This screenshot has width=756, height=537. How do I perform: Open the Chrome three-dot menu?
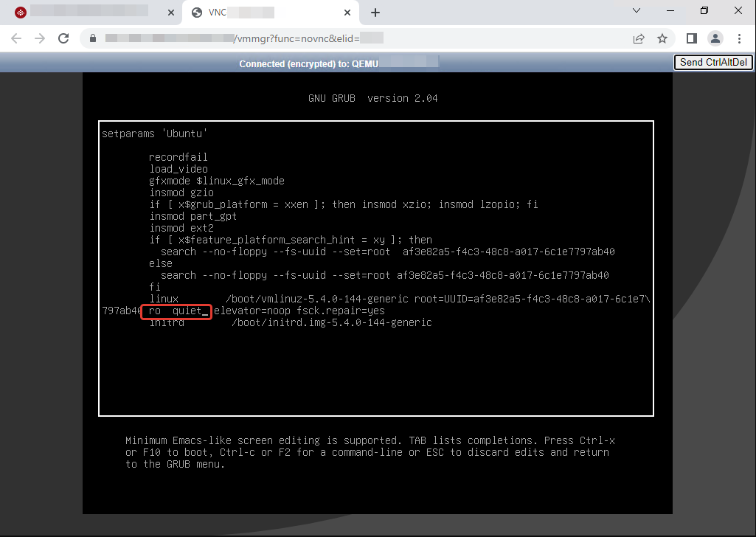pyautogui.click(x=739, y=38)
